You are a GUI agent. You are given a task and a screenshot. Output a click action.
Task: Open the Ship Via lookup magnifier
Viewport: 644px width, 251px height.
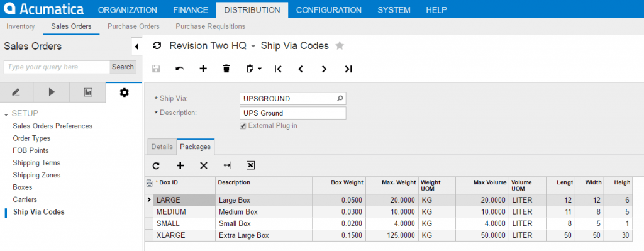(340, 99)
